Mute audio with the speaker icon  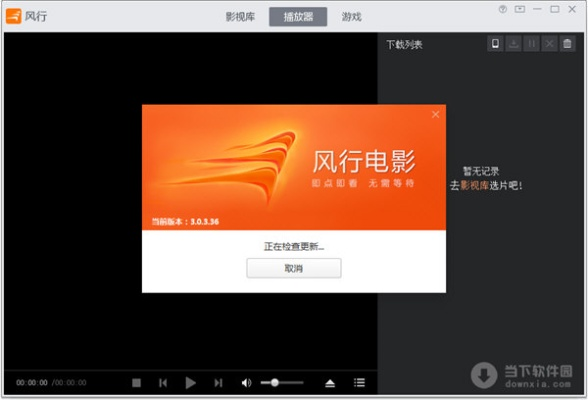point(246,383)
